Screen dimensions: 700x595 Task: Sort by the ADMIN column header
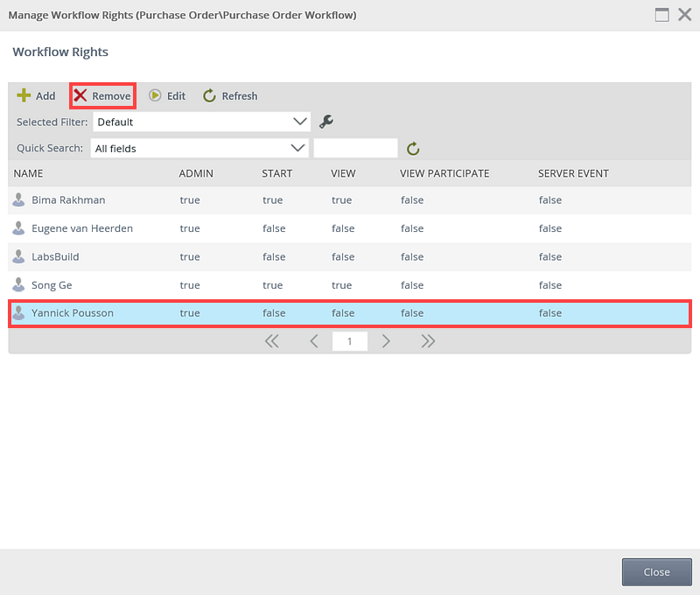[x=196, y=173]
